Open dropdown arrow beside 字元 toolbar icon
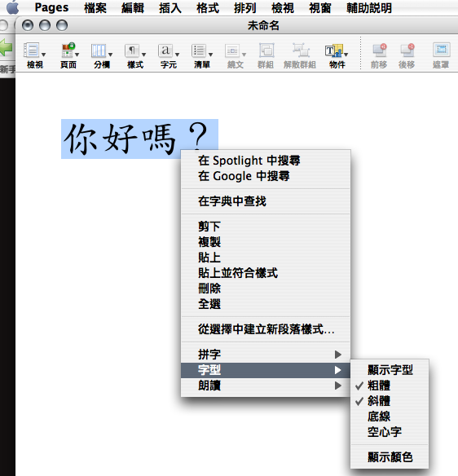 [x=177, y=55]
